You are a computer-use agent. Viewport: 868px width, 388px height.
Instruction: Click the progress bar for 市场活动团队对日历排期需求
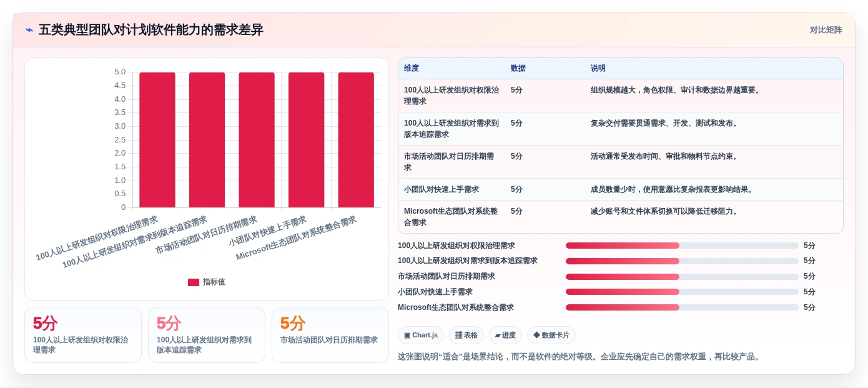coord(682,277)
